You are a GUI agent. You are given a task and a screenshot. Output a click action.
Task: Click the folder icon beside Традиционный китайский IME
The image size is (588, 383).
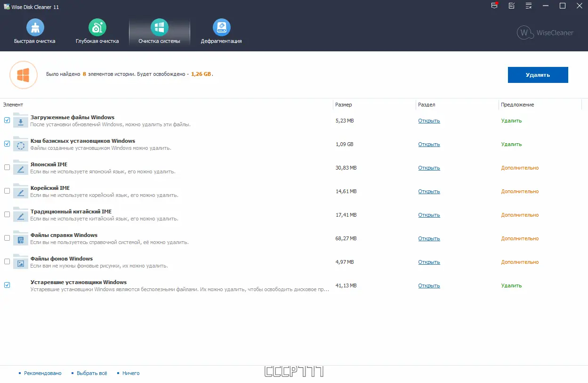pyautogui.click(x=21, y=214)
